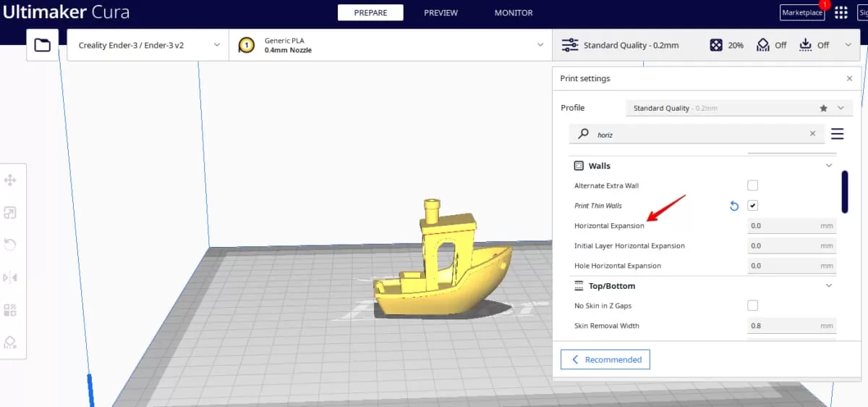Open the printer selection dropdown
868x407 pixels.
pyautogui.click(x=148, y=45)
